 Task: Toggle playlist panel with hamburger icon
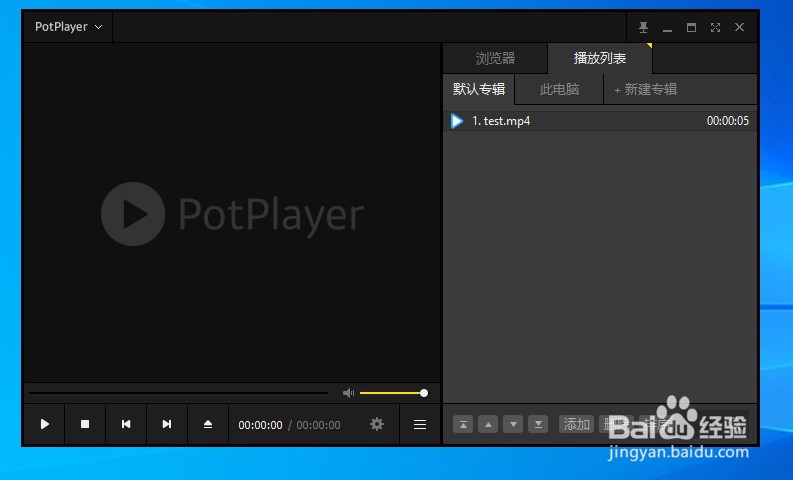pos(420,424)
